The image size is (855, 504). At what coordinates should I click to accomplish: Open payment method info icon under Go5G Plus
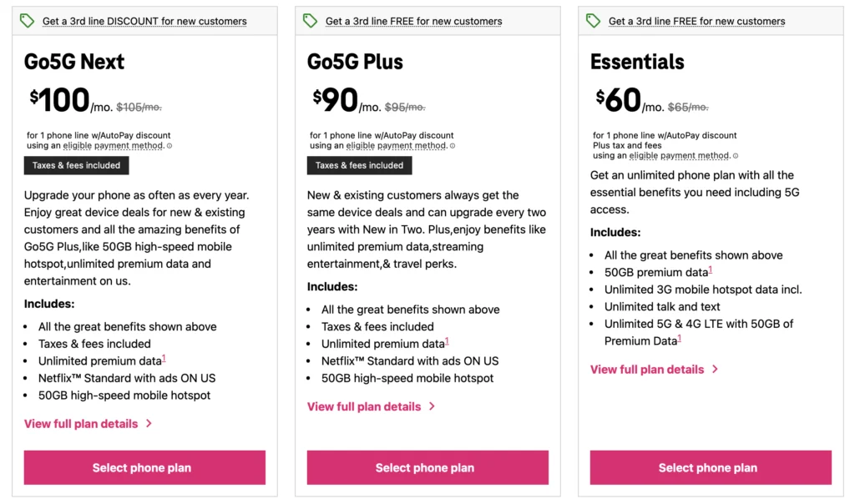click(453, 146)
